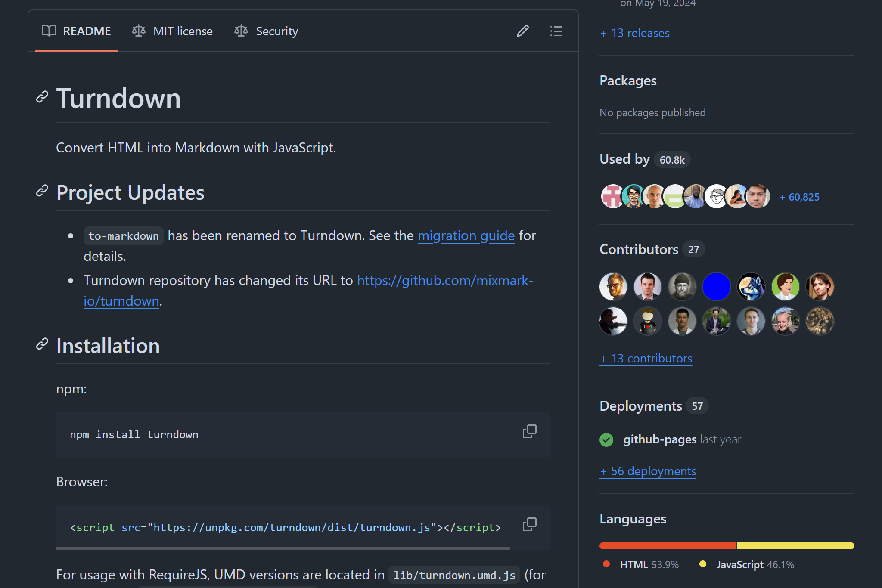Click the green github-pages deployment check icon
The image size is (882, 588).
click(606, 439)
